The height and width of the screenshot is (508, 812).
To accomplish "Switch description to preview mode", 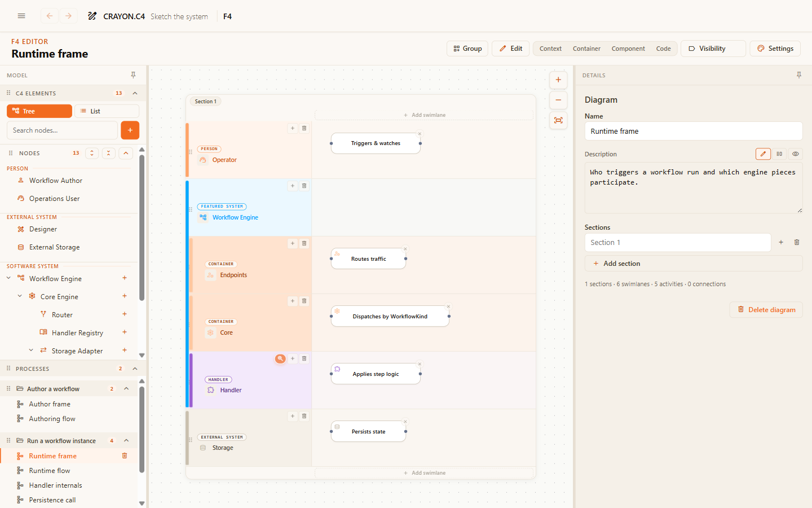I will 796,154.
